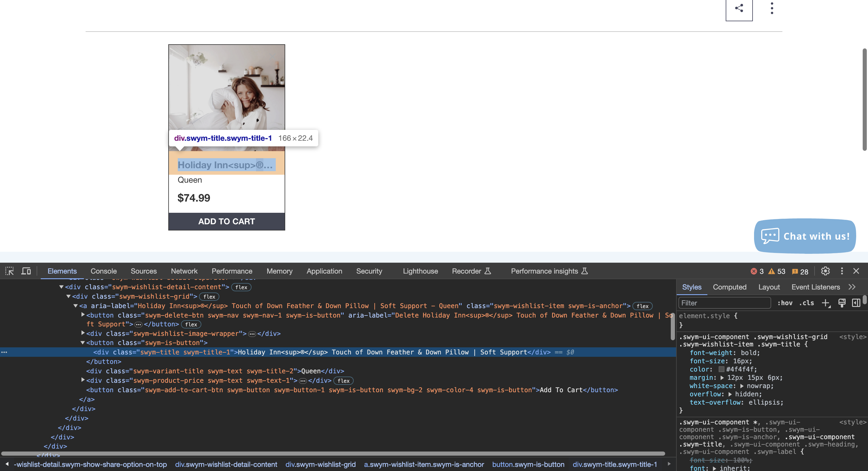The width and height of the screenshot is (868, 471).
Task: Click the inspect element picker icon
Action: pyautogui.click(x=9, y=271)
